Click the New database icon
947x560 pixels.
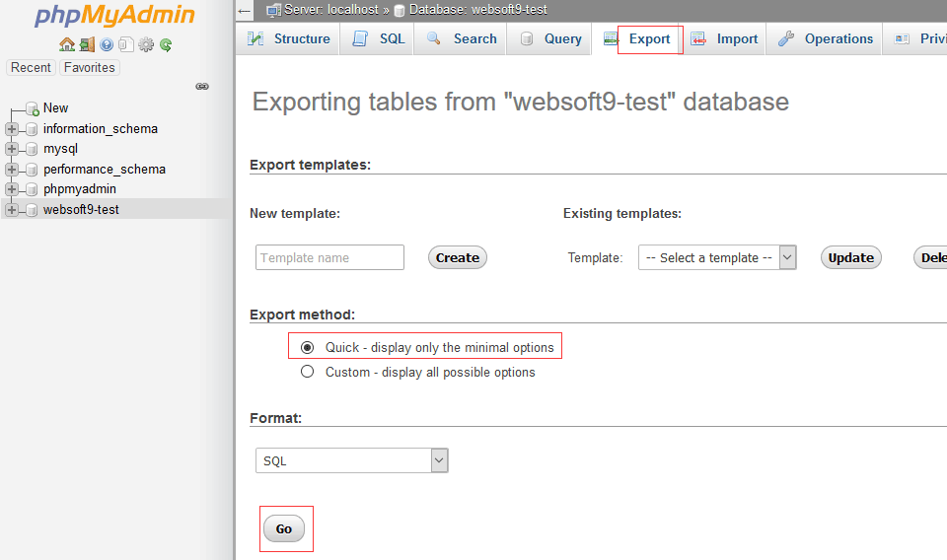[32, 108]
